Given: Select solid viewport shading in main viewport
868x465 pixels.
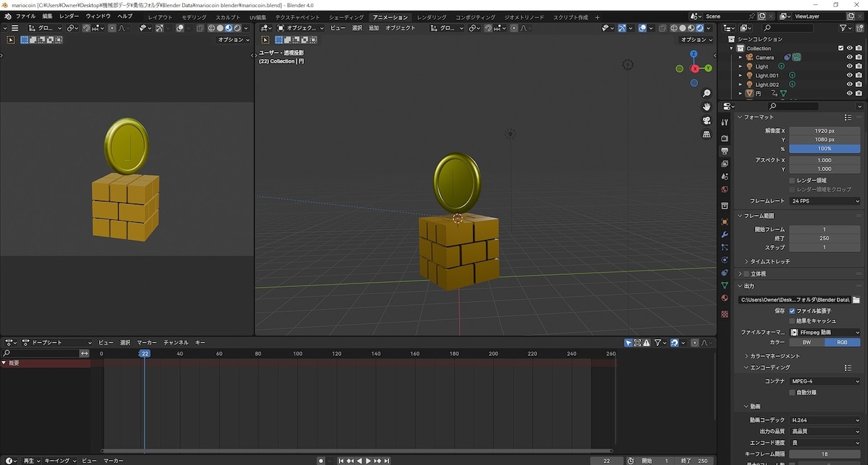Looking at the screenshot, I should tap(682, 28).
